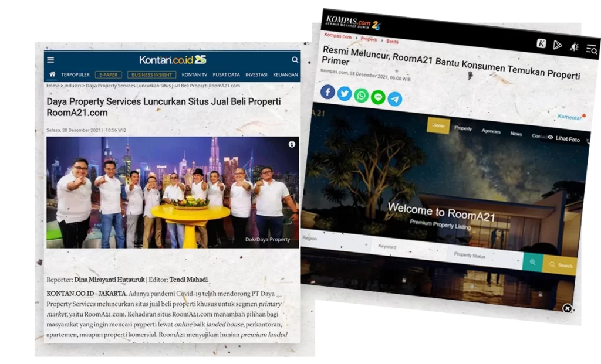Select the Home tab on RoomA21

point(438,125)
